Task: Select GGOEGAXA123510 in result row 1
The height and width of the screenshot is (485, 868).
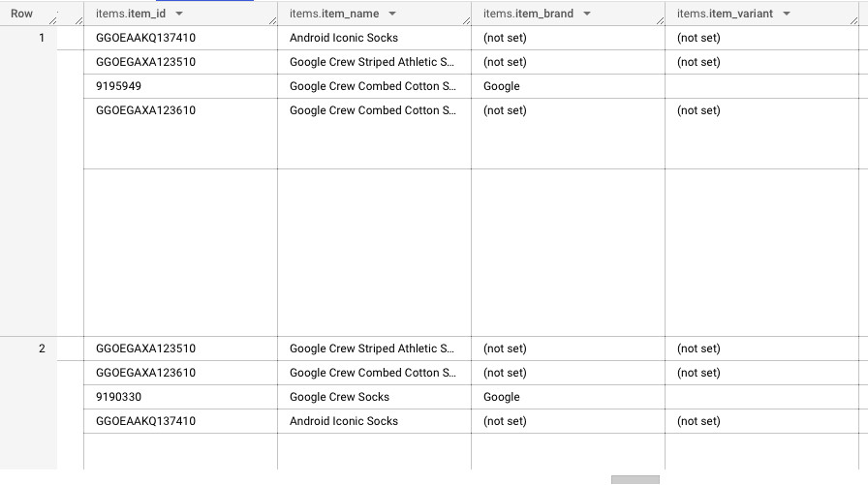Action: pos(180,62)
